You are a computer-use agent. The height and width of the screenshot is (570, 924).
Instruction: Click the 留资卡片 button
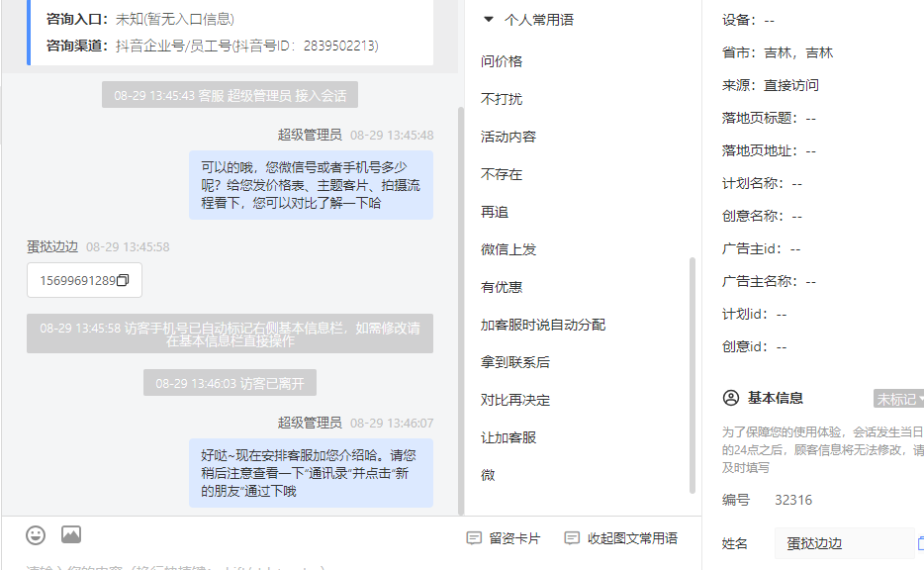pos(504,538)
